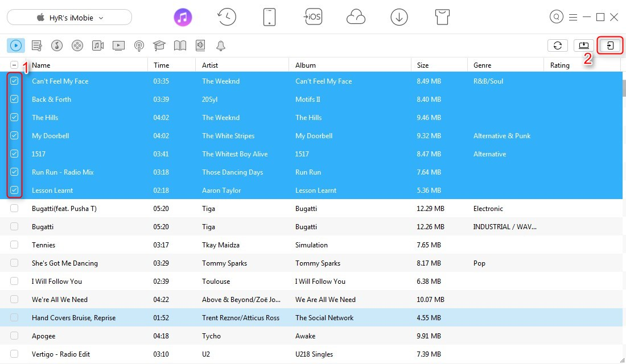The height and width of the screenshot is (364, 626).
Task: Select the I Will Follow You song name
Action: [x=57, y=282]
